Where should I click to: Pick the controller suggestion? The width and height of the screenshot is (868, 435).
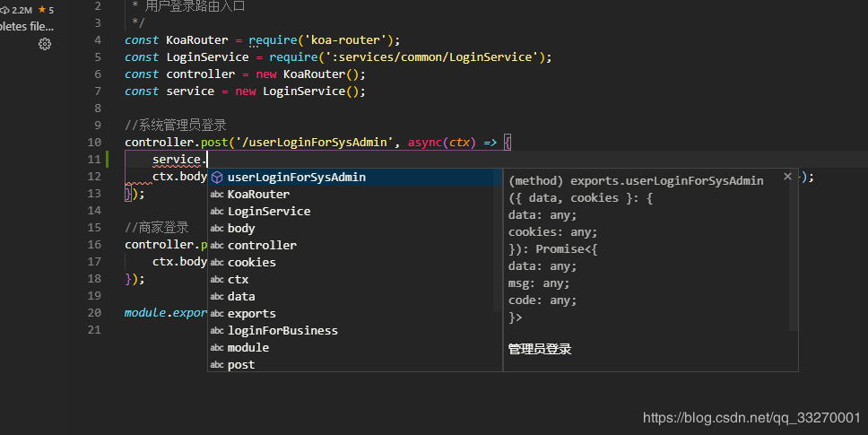pyautogui.click(x=355, y=245)
